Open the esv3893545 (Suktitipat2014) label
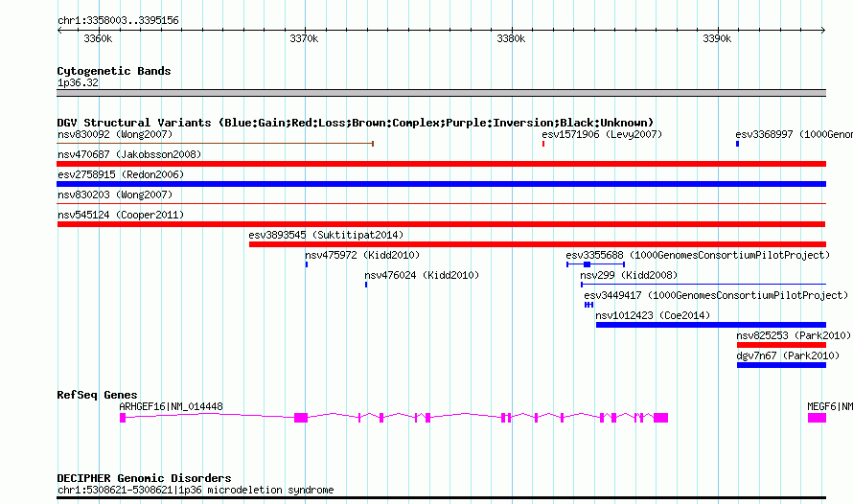853x504 pixels. coord(326,235)
